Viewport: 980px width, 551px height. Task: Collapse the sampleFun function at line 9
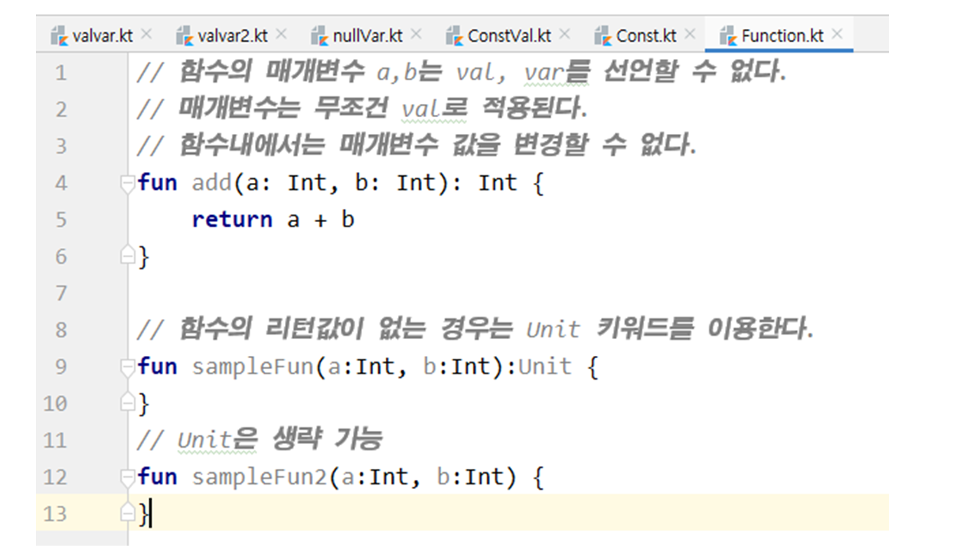[x=128, y=367]
